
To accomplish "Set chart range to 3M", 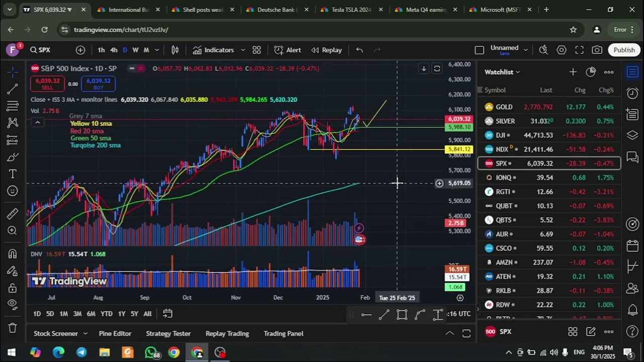I will [x=77, y=314].
